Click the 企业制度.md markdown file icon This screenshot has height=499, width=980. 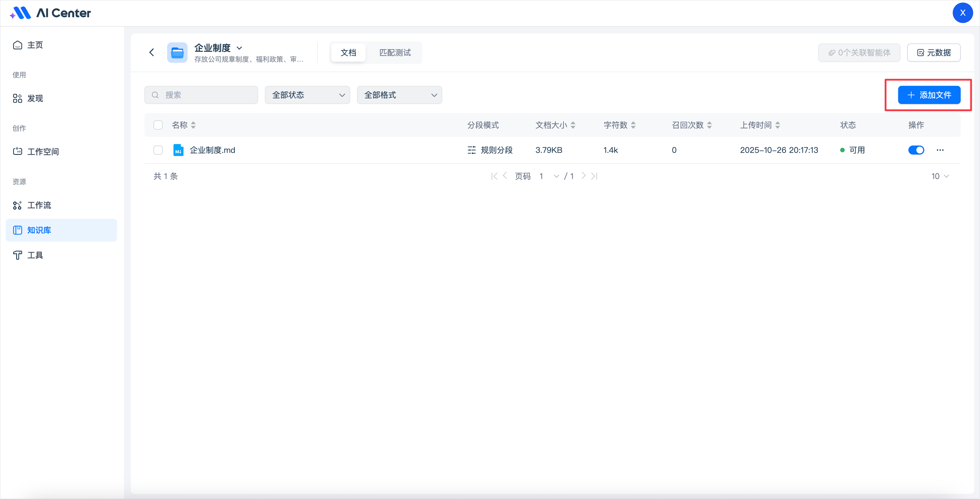pos(178,150)
